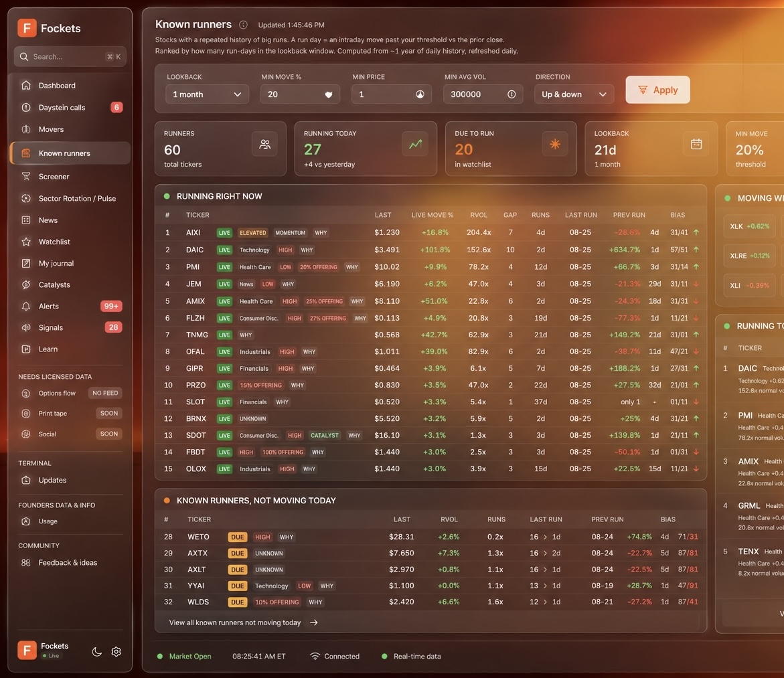784x678 pixels.
Task: Click the Print tape icon
Action: pos(26,414)
